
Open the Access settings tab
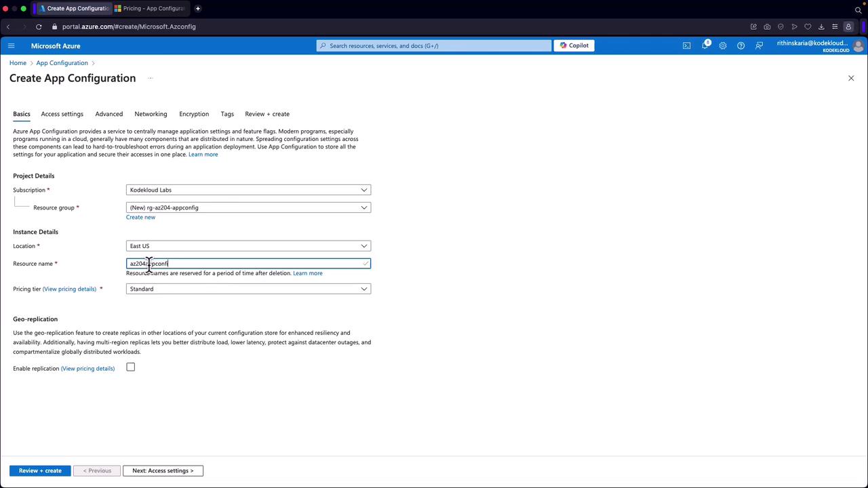tap(62, 114)
